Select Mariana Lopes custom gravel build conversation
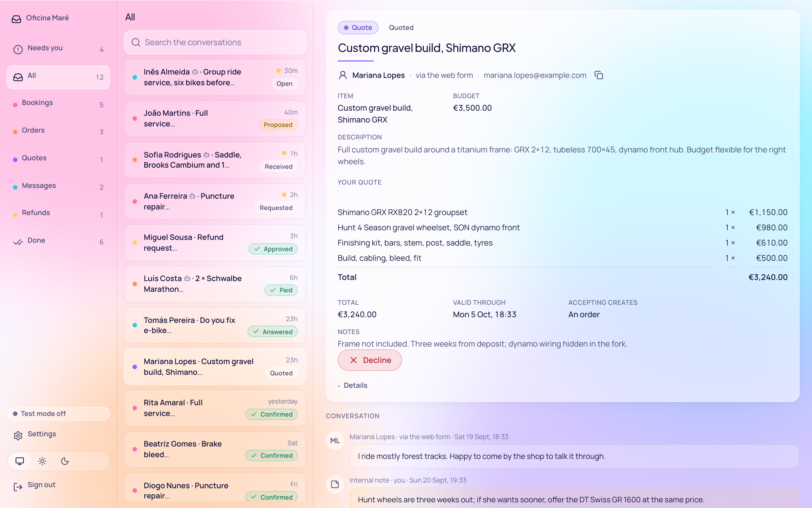The image size is (812, 508). coord(215,367)
